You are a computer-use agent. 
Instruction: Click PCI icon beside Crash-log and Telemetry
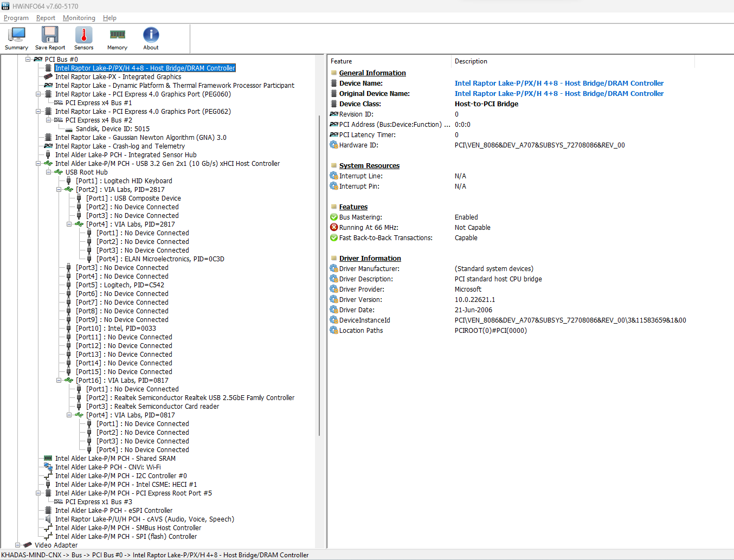pyautogui.click(x=48, y=146)
